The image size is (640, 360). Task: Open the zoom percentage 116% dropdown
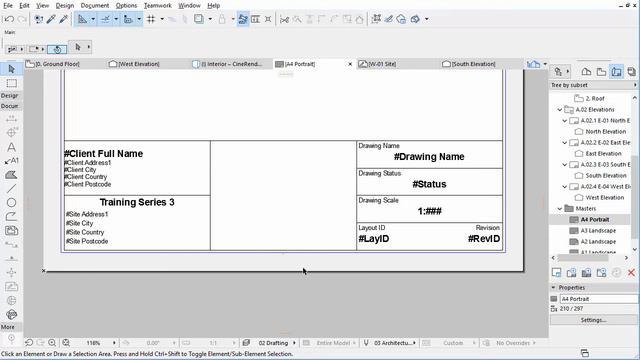(114, 343)
